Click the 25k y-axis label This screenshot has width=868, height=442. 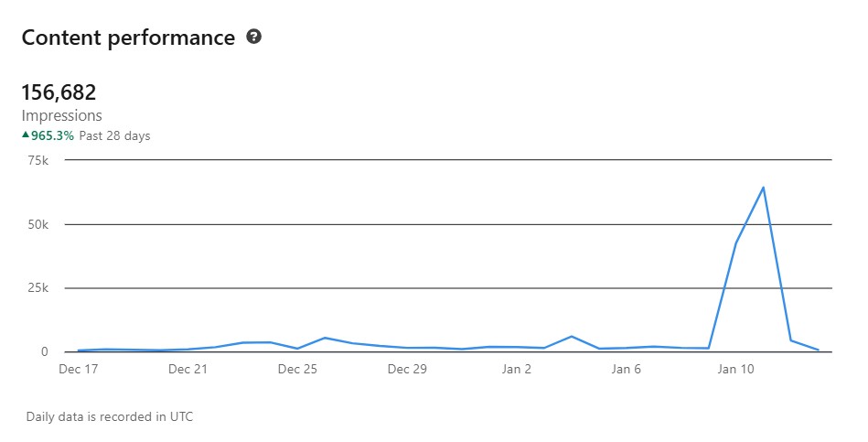point(38,288)
